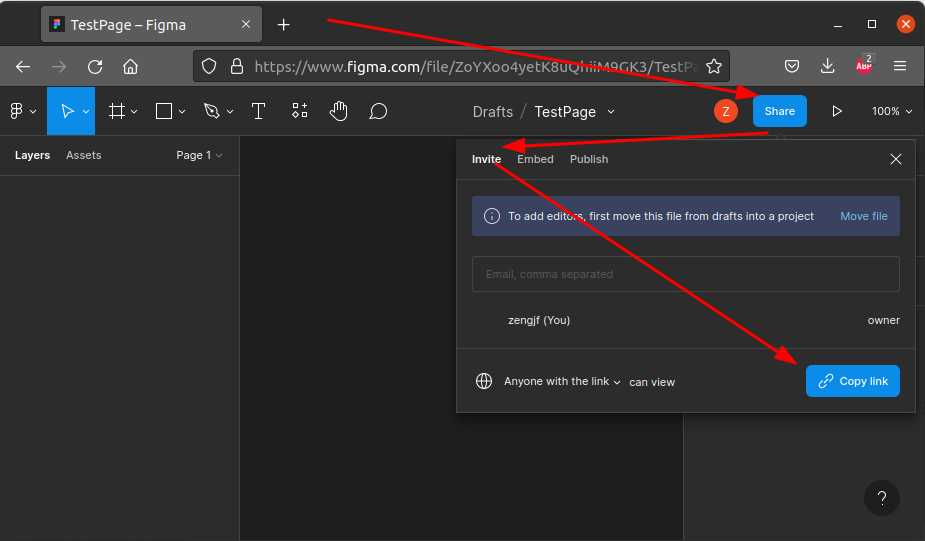Select the Hand tool

click(339, 111)
